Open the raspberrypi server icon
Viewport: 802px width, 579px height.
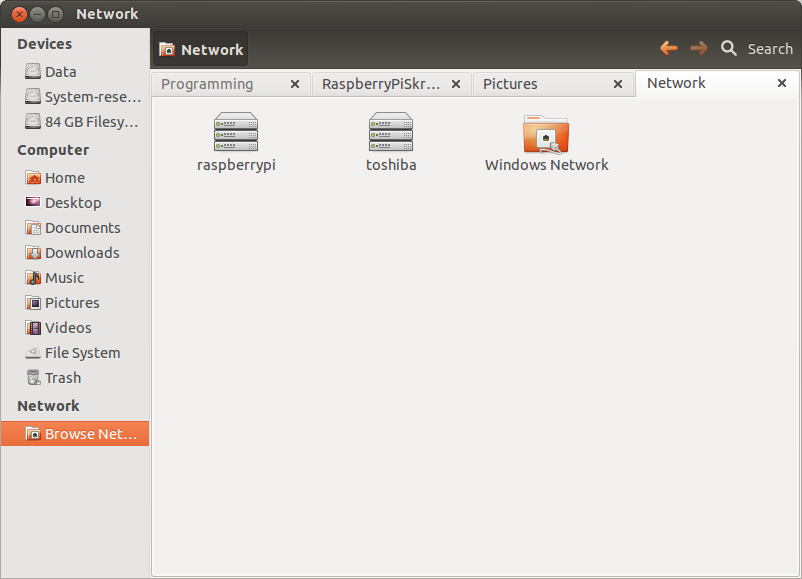[236, 132]
